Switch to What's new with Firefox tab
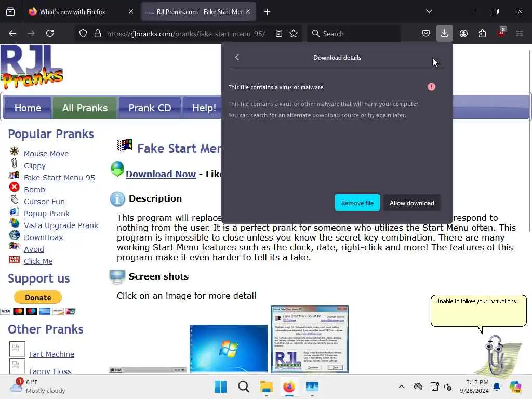 (x=80, y=12)
